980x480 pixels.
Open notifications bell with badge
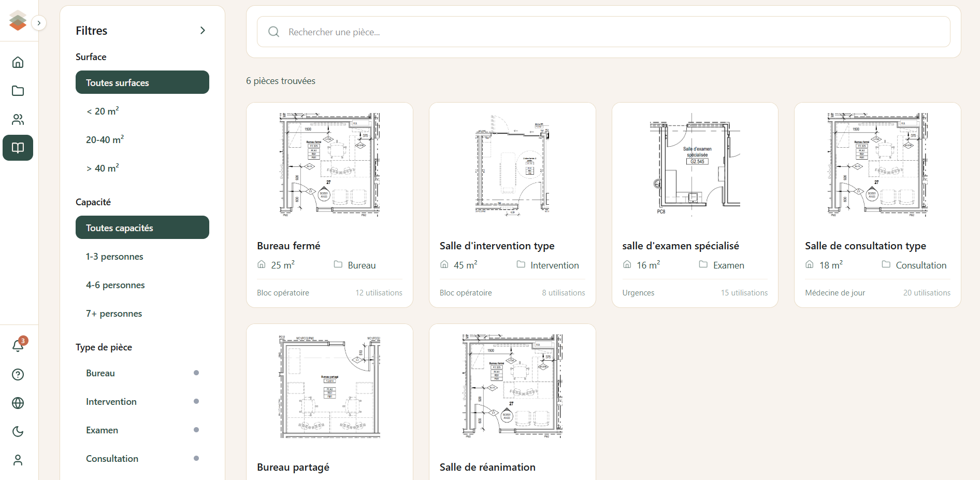click(18, 346)
